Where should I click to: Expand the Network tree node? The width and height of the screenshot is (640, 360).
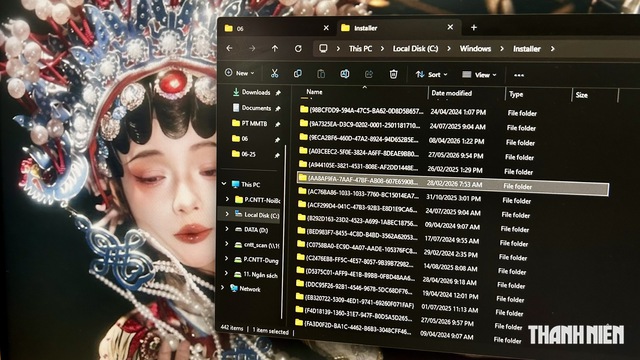click(222, 288)
